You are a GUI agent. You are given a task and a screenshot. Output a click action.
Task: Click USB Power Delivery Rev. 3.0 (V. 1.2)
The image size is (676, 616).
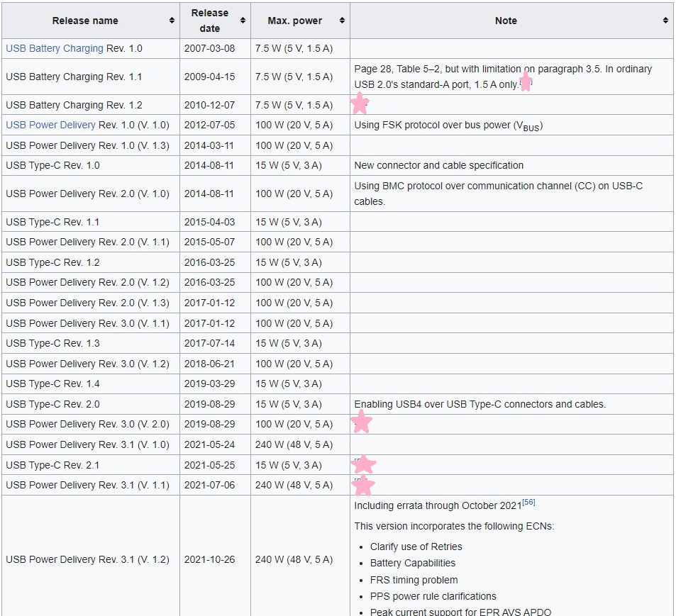[87, 364]
